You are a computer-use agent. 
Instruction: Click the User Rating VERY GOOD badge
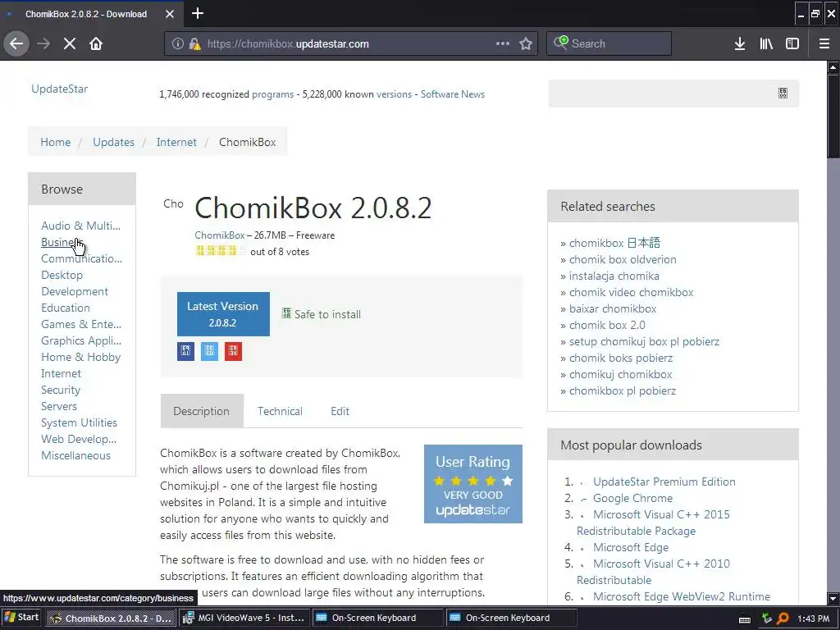tap(473, 484)
